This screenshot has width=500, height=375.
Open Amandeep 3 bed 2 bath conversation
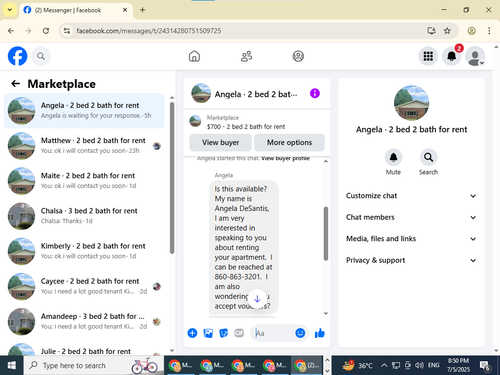(84, 321)
